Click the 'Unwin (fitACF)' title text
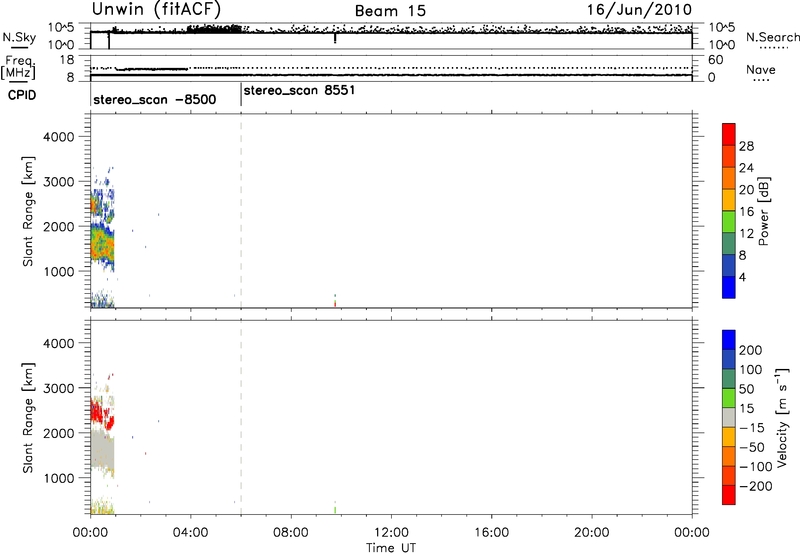This screenshot has width=800, height=554. coord(156,9)
